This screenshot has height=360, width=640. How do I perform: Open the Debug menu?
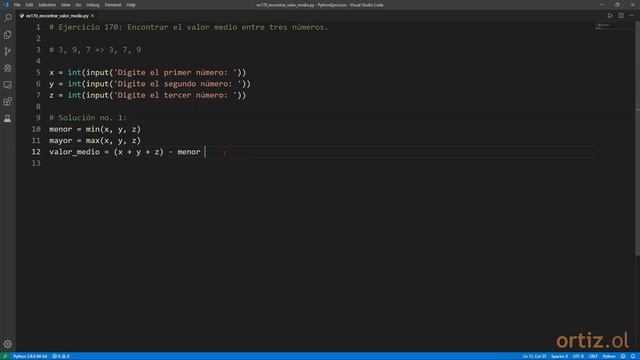click(x=93, y=5)
